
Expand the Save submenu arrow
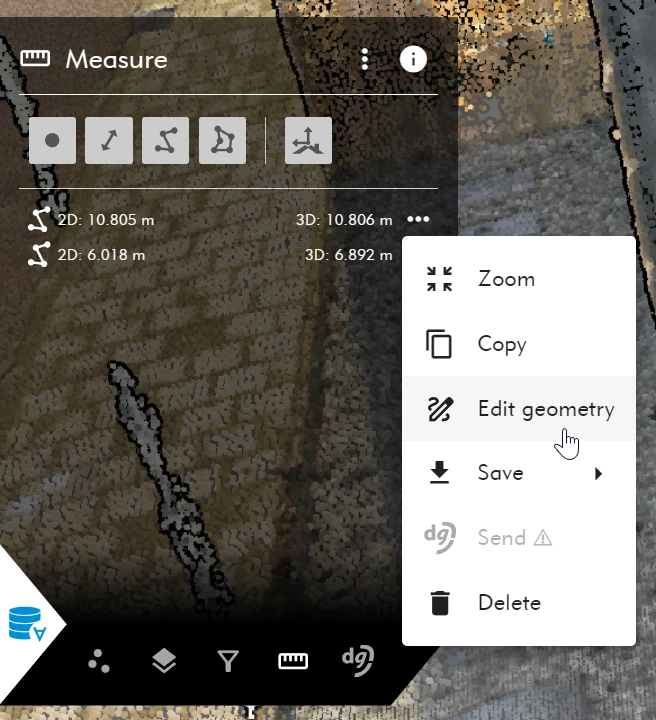(x=598, y=473)
